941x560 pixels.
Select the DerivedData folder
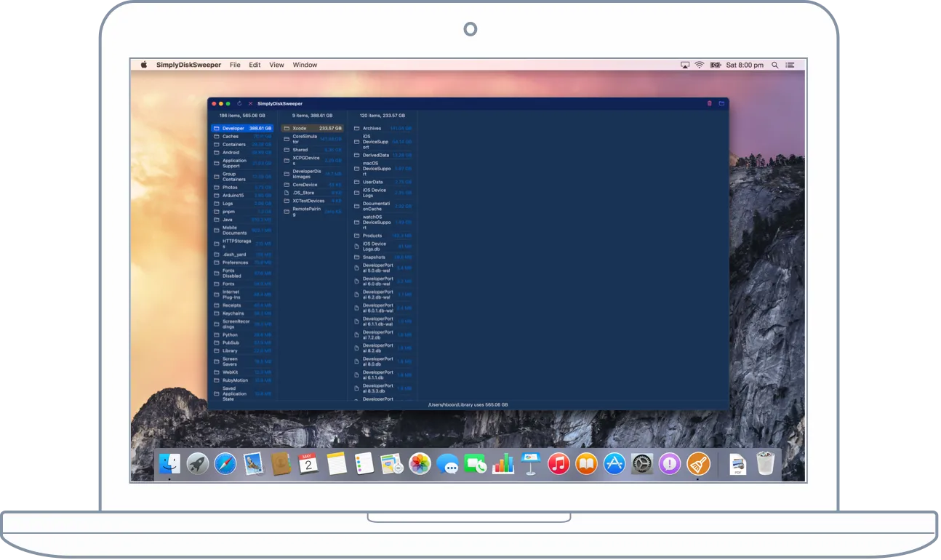point(383,155)
